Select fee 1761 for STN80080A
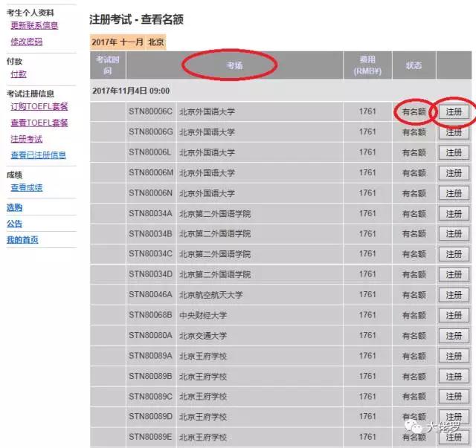The width and height of the screenshot is (476, 448). point(367,336)
